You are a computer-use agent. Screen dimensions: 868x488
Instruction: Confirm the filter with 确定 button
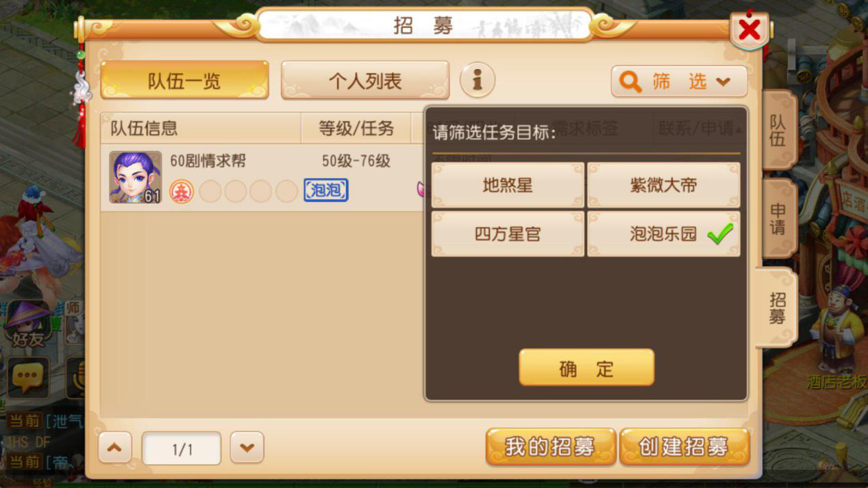pos(586,368)
